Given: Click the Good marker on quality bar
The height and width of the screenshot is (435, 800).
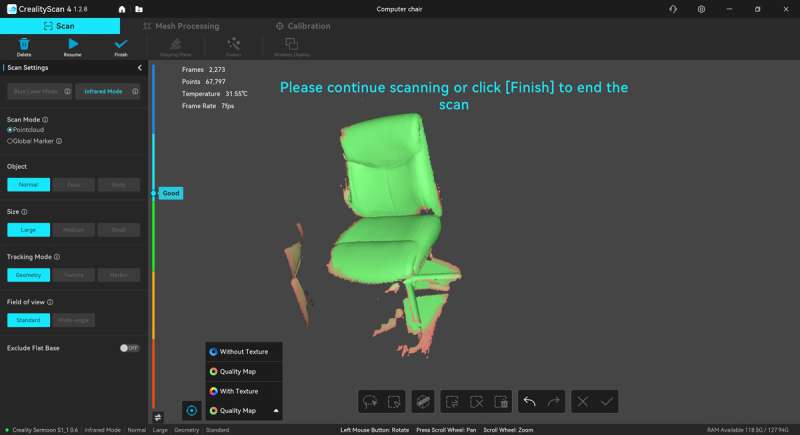Looking at the screenshot, I should 171,193.
